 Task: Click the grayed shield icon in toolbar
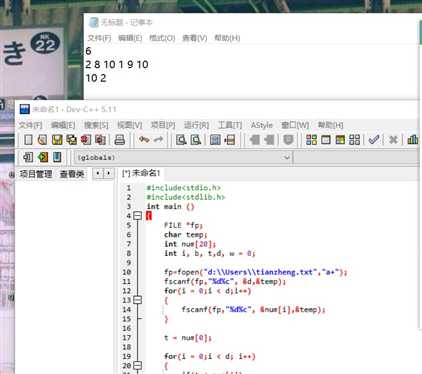click(x=288, y=140)
